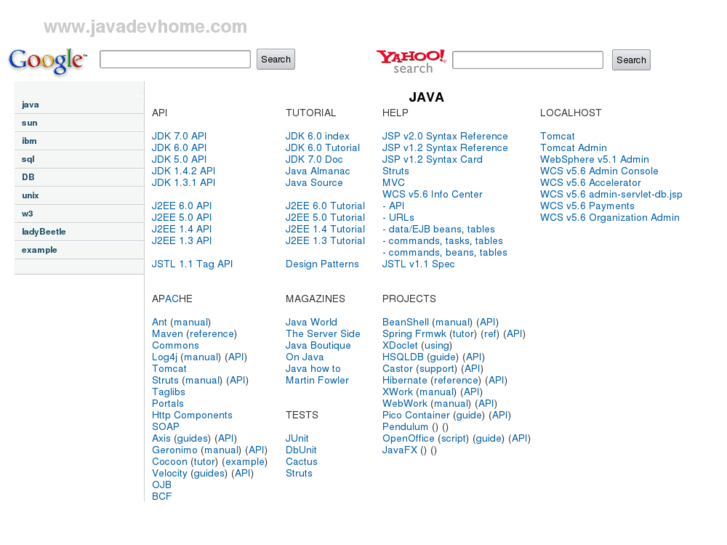Open the JavaFX project link
This screenshot has height=545, width=727.
point(399,449)
